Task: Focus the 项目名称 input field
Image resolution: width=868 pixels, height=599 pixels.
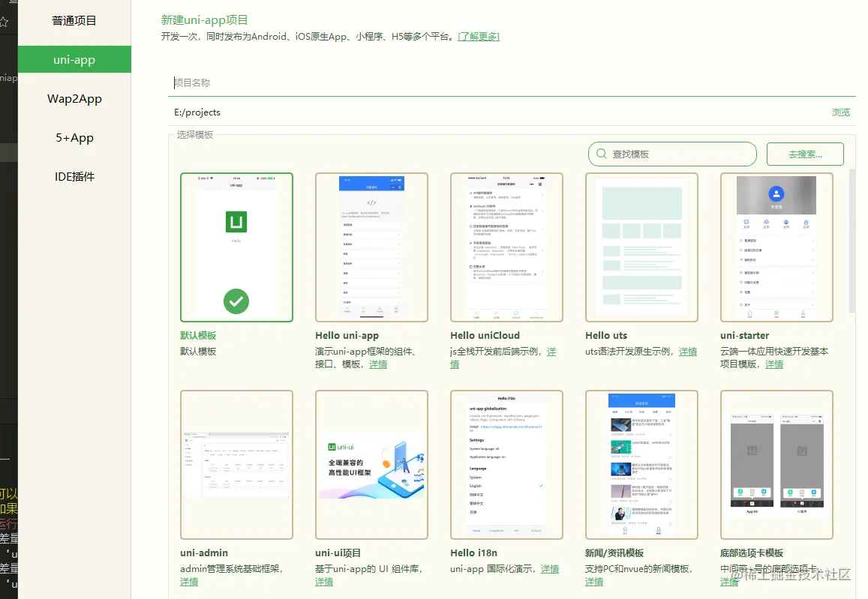Action: 512,83
